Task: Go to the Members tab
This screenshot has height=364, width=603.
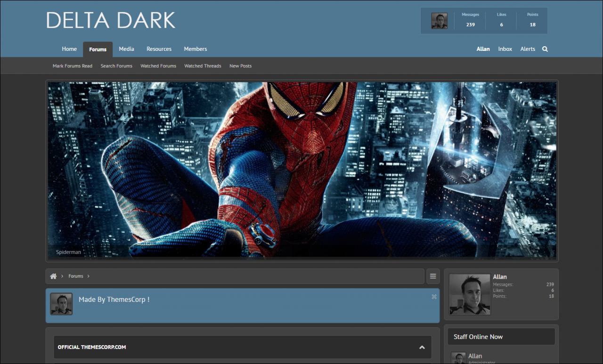Action: tap(196, 49)
